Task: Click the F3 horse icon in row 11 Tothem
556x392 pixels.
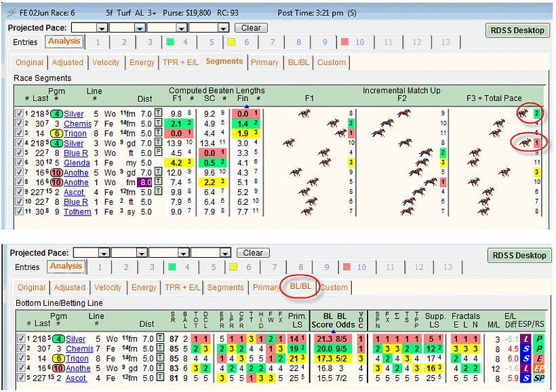Action: (483, 212)
